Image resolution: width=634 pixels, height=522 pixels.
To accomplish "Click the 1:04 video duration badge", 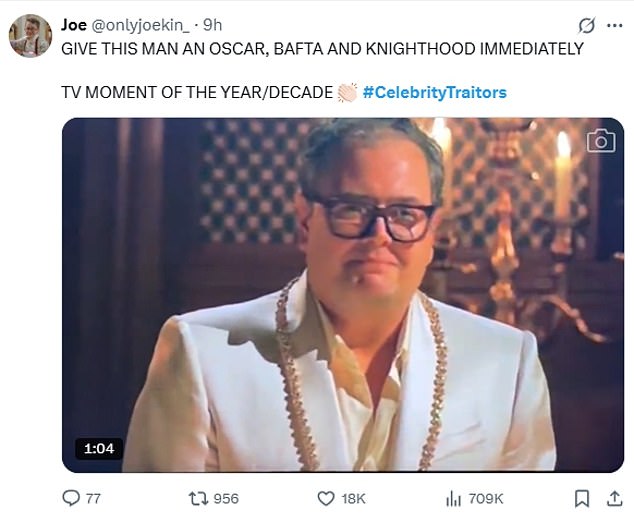I will point(96,449).
